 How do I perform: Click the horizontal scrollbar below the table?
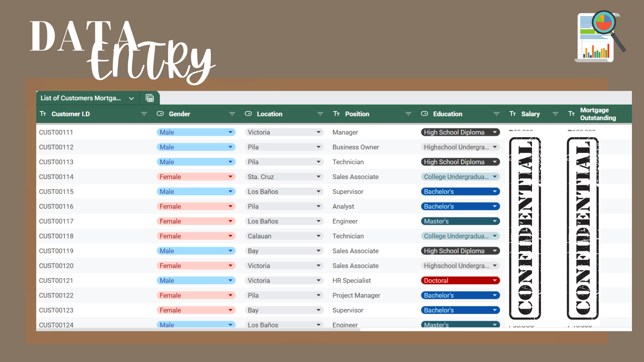(x=198, y=330)
